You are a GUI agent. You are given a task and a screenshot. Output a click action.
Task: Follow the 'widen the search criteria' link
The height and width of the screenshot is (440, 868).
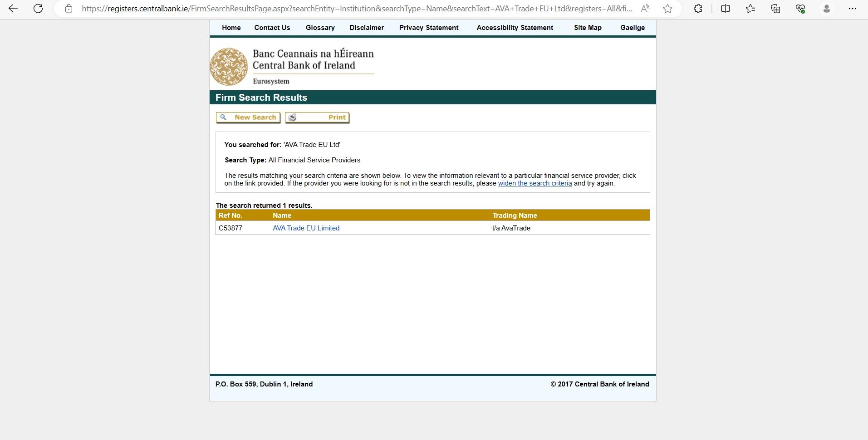[535, 183]
